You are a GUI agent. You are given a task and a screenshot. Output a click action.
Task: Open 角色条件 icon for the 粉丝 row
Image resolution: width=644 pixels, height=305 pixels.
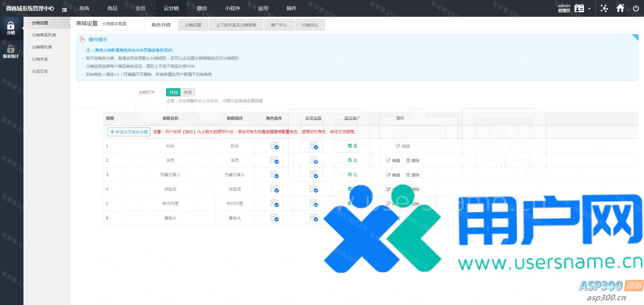tap(274, 146)
